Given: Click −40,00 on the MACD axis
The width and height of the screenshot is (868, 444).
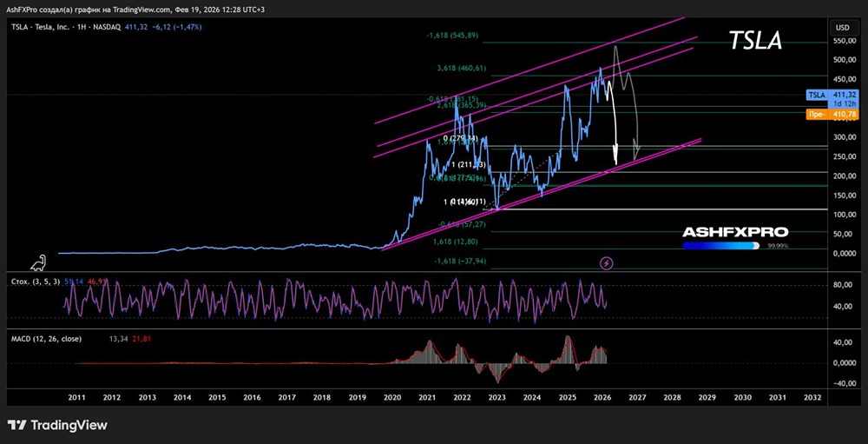Looking at the screenshot, I should click(843, 383).
